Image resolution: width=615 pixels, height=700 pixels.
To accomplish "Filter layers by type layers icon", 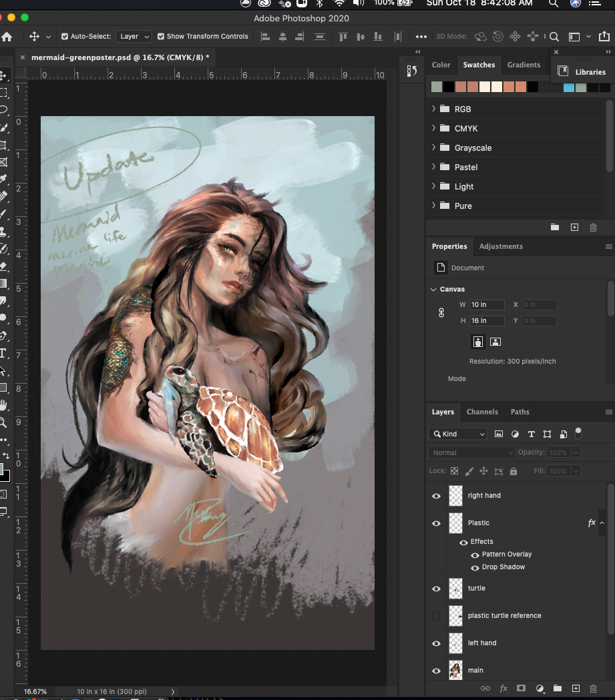I will (x=531, y=434).
